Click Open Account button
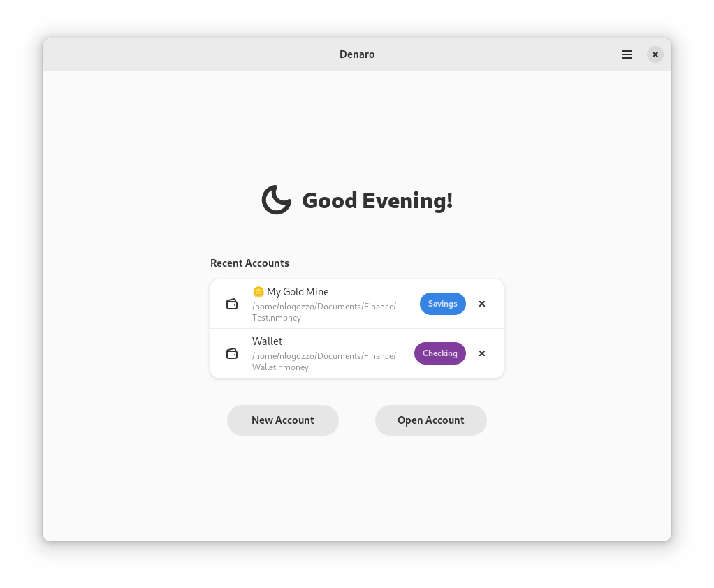714x588 pixels. pos(431,420)
